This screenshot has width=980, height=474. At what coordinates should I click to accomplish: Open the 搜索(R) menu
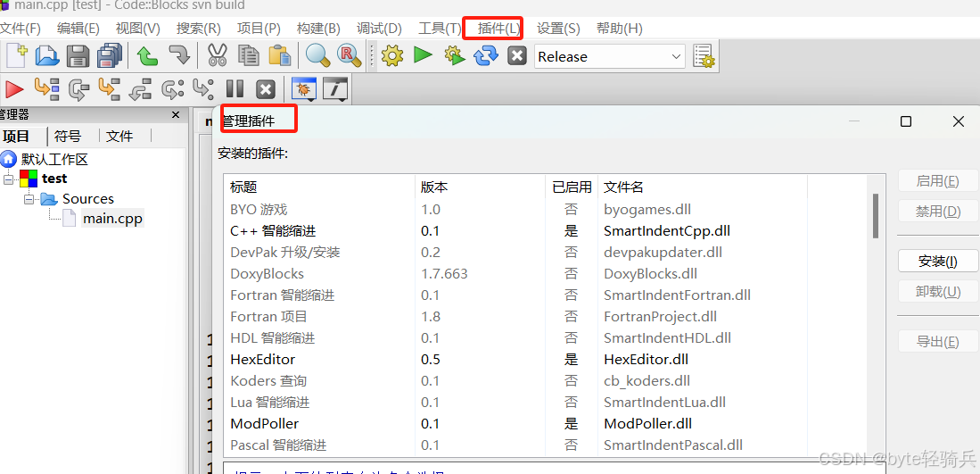point(199,29)
